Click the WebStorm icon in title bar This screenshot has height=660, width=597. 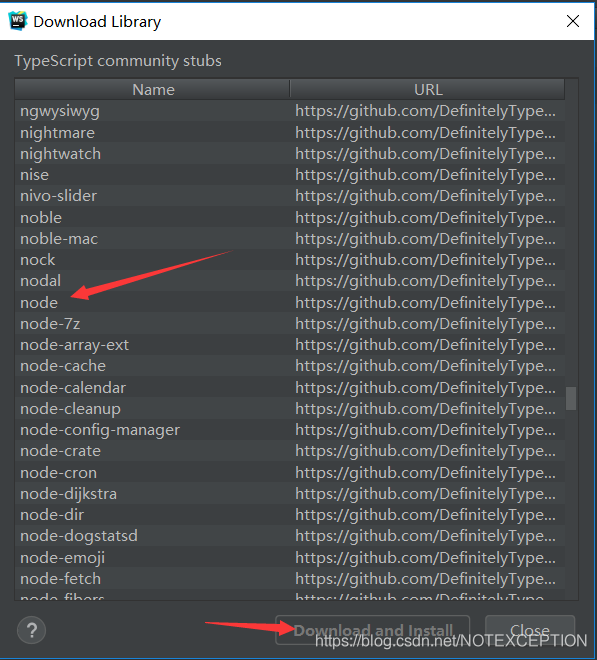[x=18, y=21]
